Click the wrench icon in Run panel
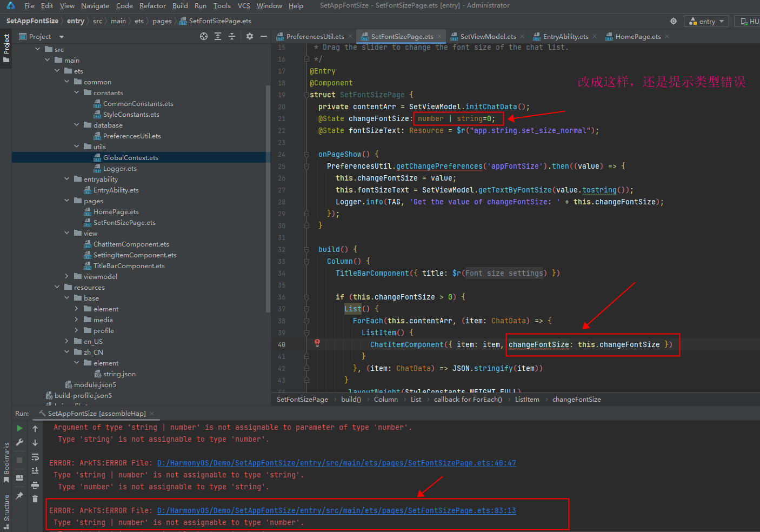 point(20,442)
